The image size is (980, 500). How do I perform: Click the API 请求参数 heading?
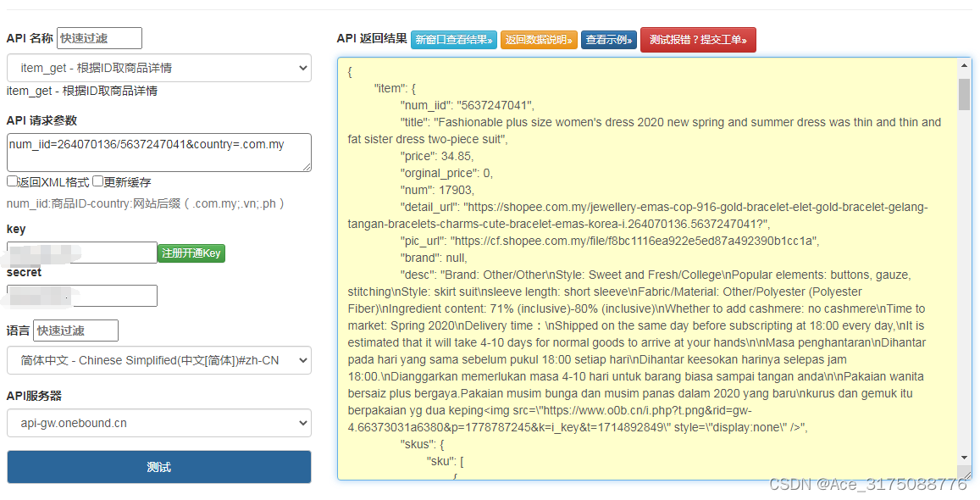point(42,120)
